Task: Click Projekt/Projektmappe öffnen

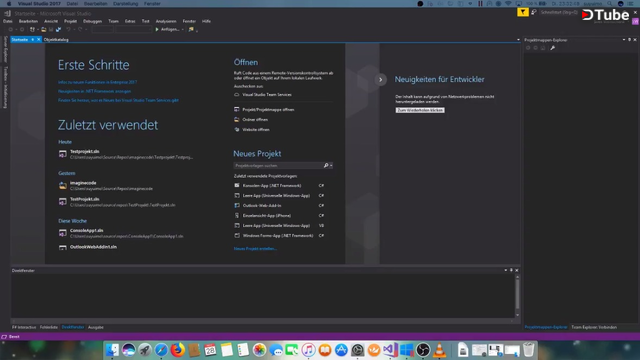Action: 264,109
